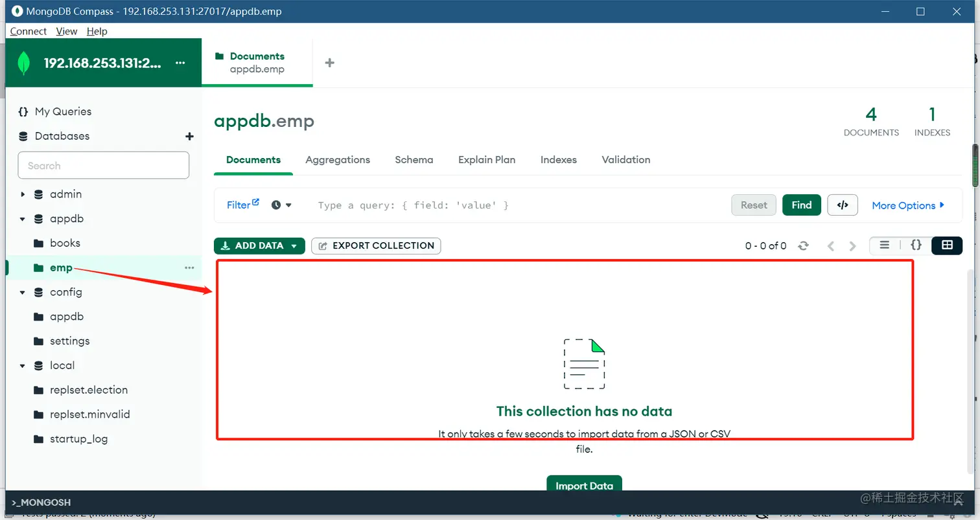Screen dimensions: 980x520
Task: Click the MongoDB leaf logo
Action: 24,63
